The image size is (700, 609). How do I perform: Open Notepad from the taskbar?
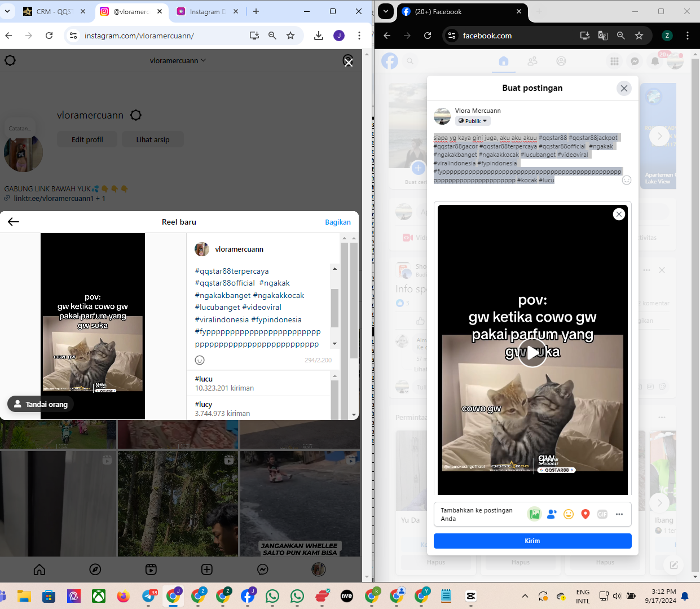pyautogui.click(x=446, y=596)
